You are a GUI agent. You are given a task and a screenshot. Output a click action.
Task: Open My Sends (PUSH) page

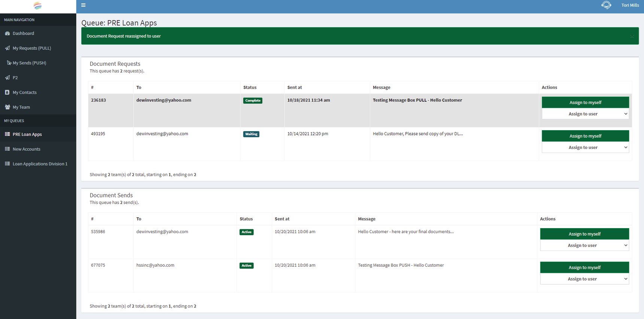coord(29,63)
